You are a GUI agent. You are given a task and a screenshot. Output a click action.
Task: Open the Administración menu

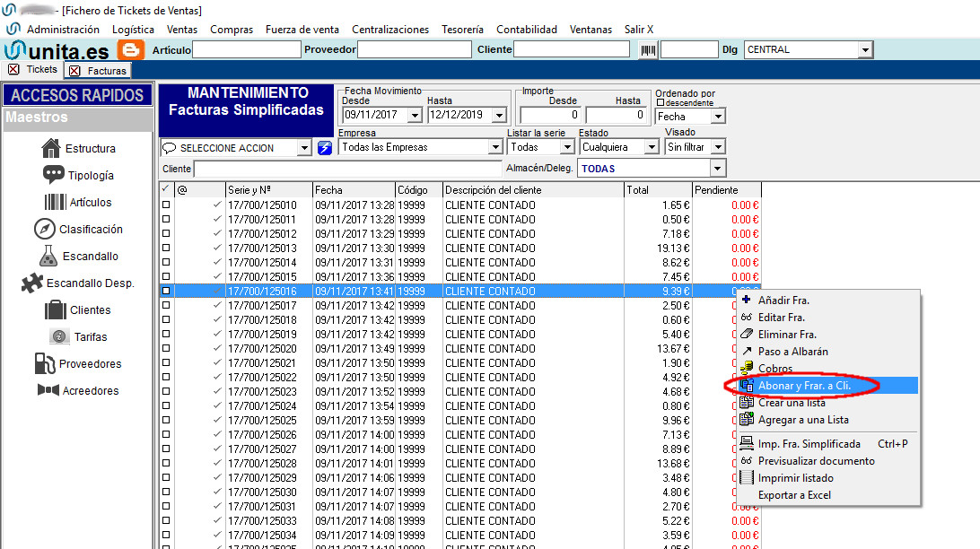click(x=63, y=30)
